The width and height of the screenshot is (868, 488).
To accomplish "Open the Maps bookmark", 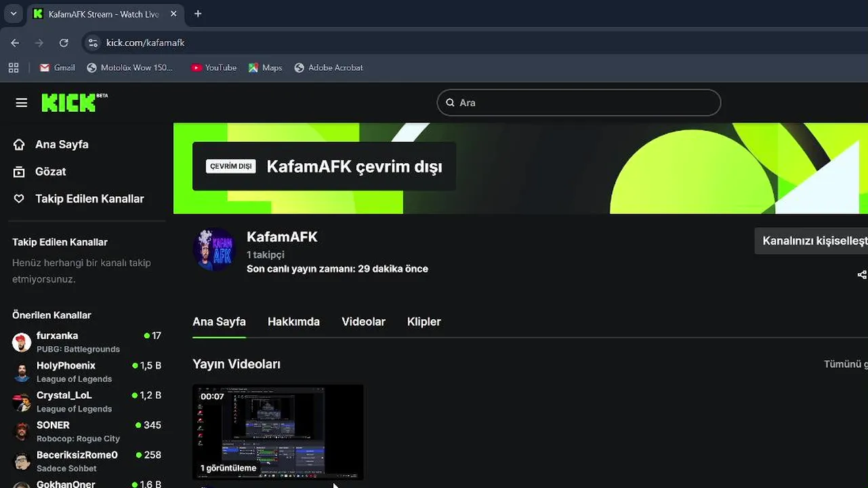I will pyautogui.click(x=265, y=68).
